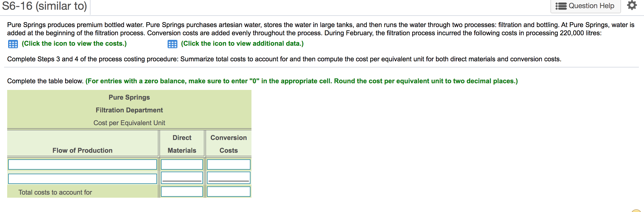Click the link to view additional data

coord(242,44)
